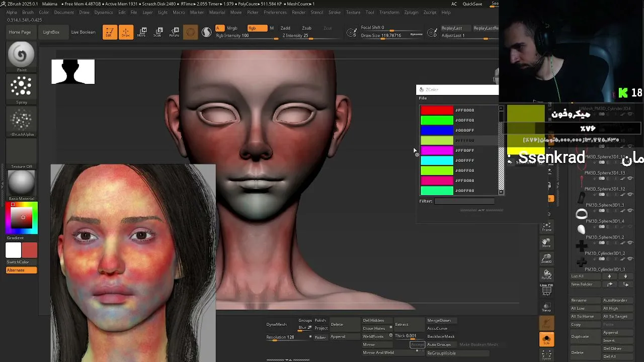This screenshot has height=362, width=644.
Task: Toggle the Rgb channel button
Action: [x=253, y=28]
